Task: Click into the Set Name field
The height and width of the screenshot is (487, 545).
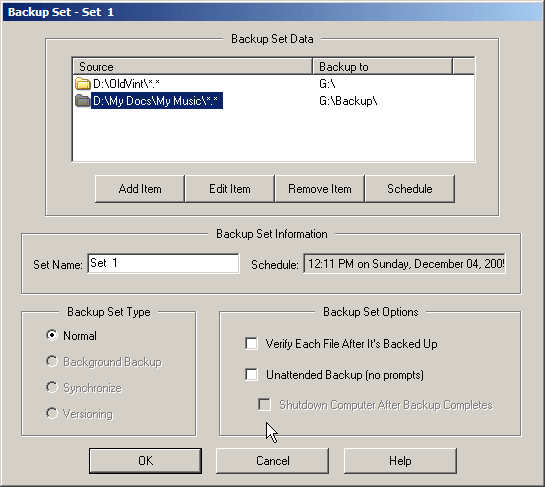Action: pyautogui.click(x=163, y=263)
